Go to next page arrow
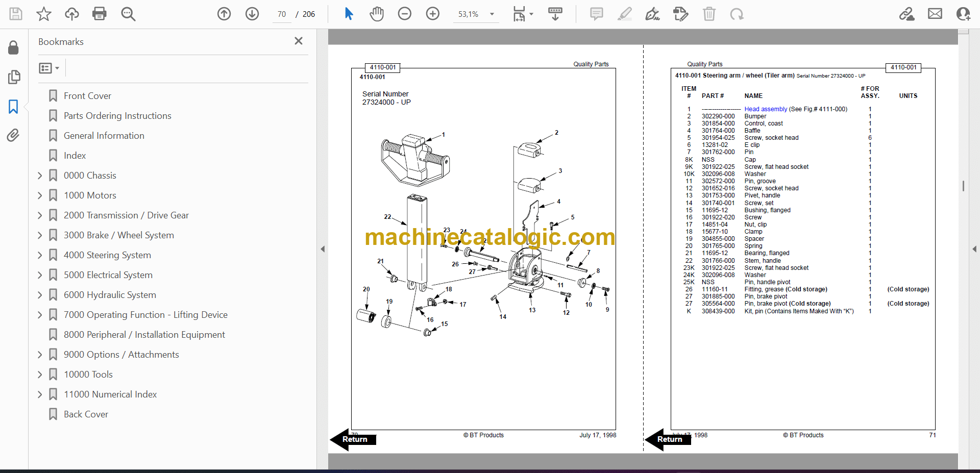This screenshot has width=980, height=473. pos(252,14)
